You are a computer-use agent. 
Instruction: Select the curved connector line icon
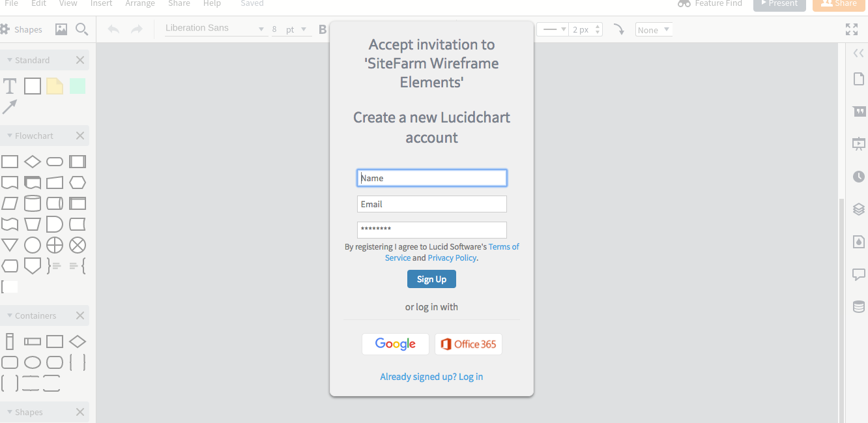(x=618, y=29)
